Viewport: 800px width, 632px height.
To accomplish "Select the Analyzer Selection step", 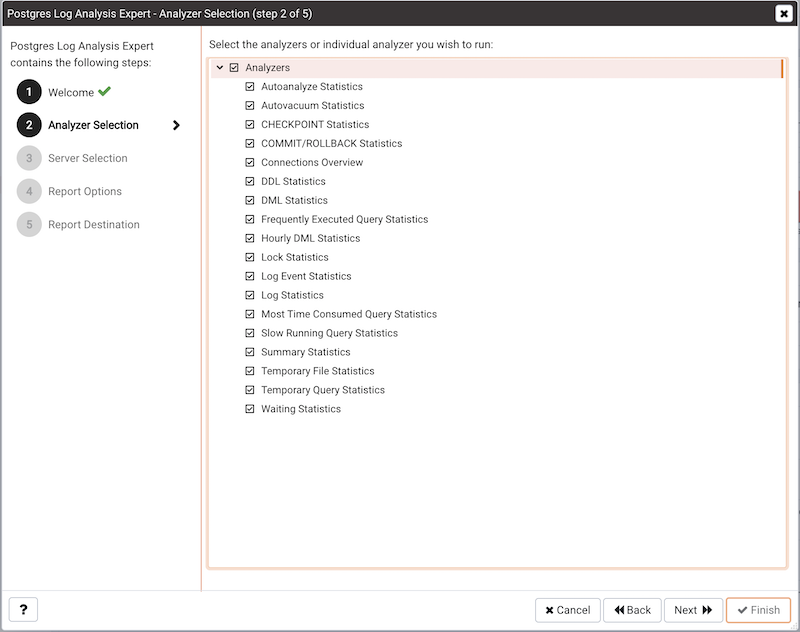I will [93, 125].
